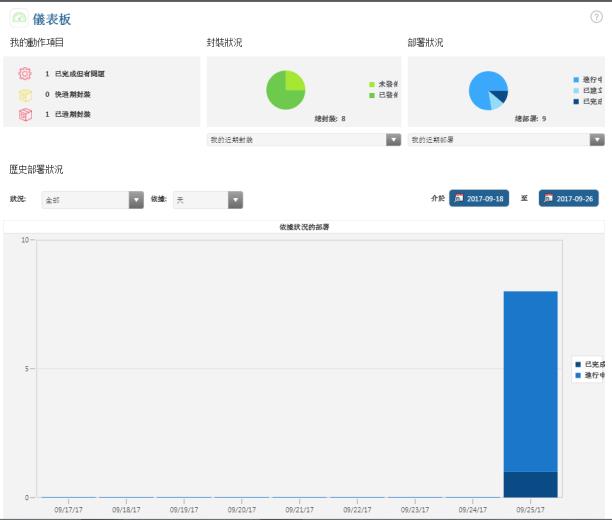This screenshot has width=612, height=520.
Task: Click the 部署狀況 section heading
Action: click(x=425, y=42)
